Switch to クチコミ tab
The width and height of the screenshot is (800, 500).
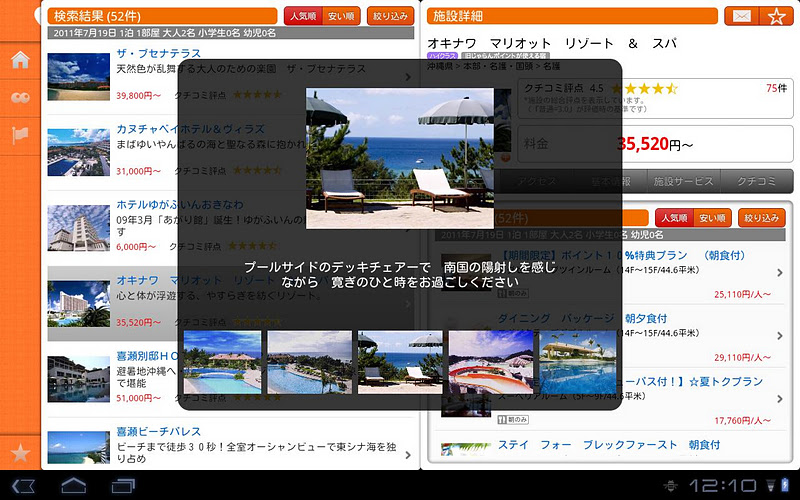[x=756, y=181]
